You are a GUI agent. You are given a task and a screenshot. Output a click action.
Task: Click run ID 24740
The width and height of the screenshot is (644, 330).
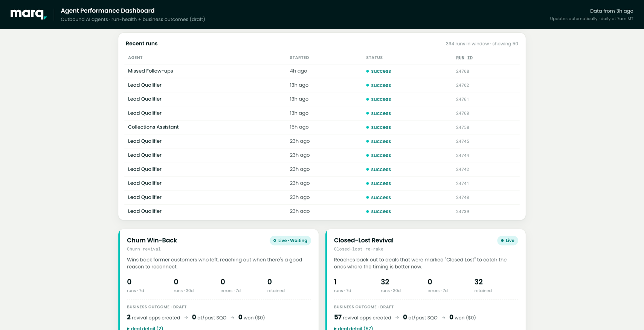[x=462, y=197]
